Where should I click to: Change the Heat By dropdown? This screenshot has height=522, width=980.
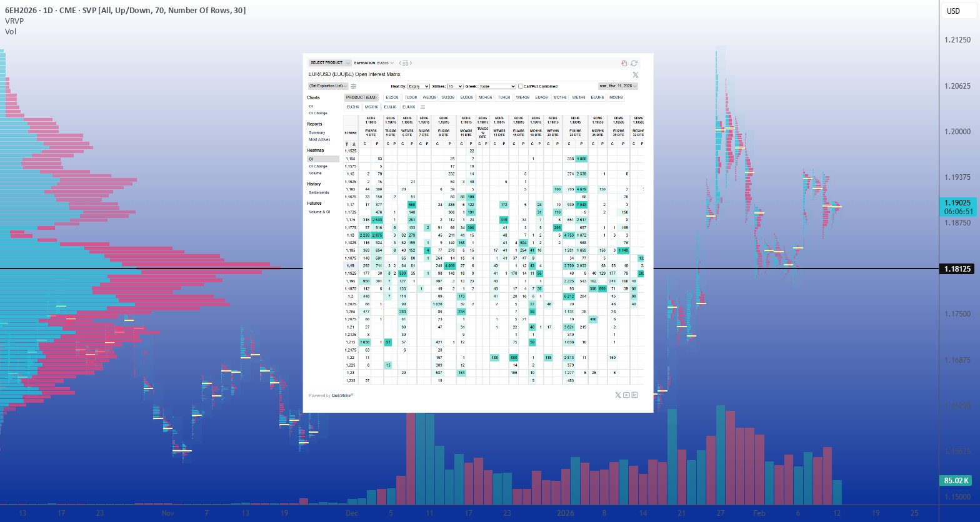coord(418,86)
